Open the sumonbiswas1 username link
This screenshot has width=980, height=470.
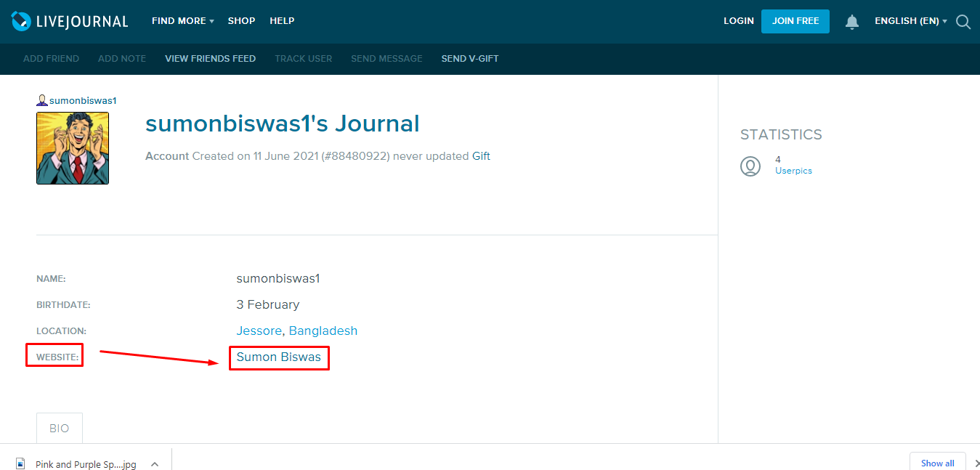(x=83, y=100)
